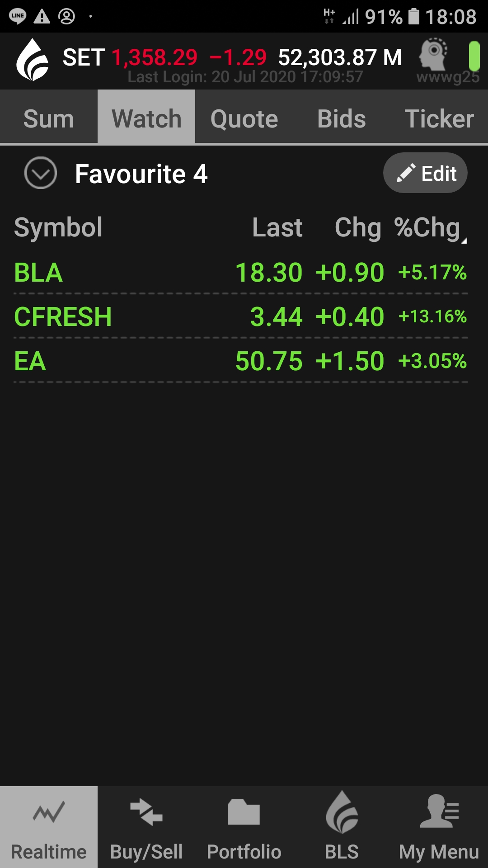Tap the Edit button with pencil
The width and height of the screenshot is (488, 868).
click(x=425, y=173)
